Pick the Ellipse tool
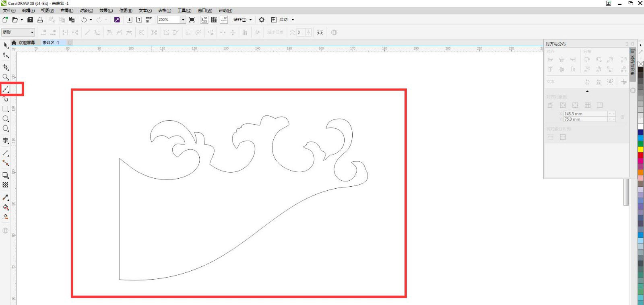Screen dimensions: 644x305 coord(6,119)
